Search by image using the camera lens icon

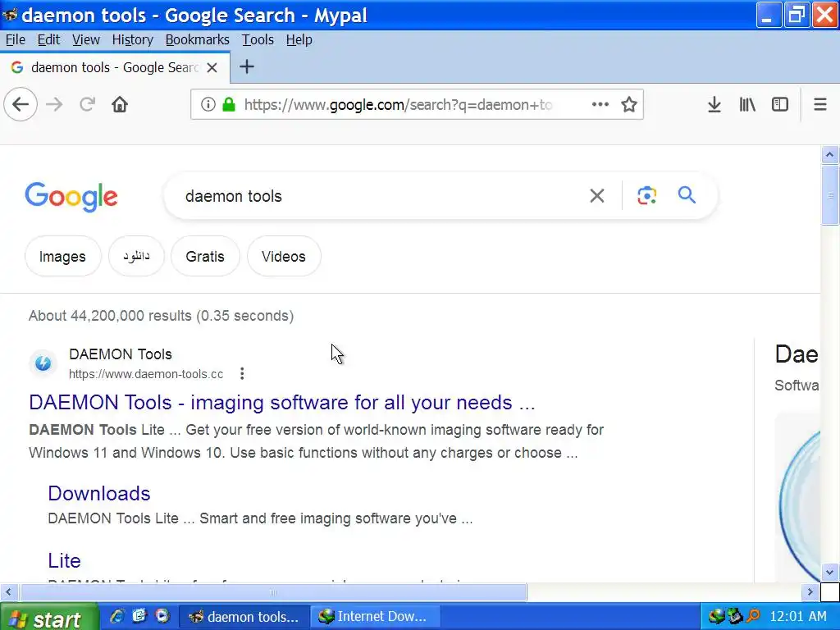(x=646, y=195)
